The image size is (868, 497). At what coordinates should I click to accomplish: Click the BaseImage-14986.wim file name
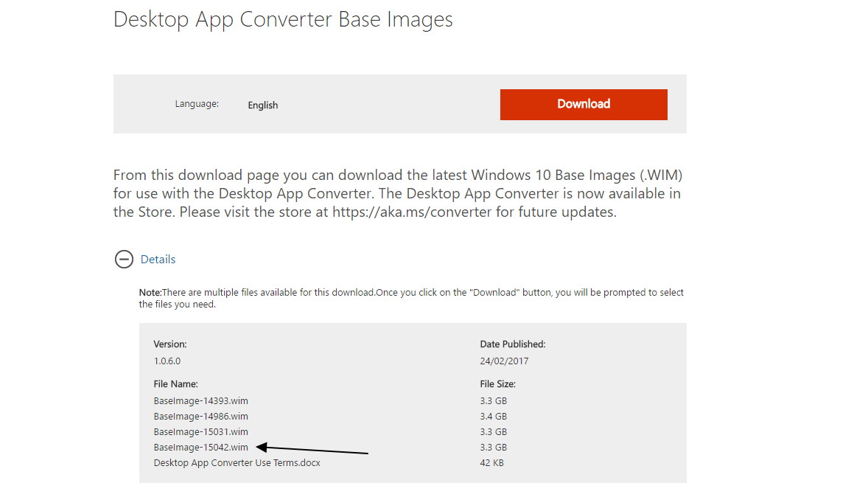pyautogui.click(x=201, y=416)
